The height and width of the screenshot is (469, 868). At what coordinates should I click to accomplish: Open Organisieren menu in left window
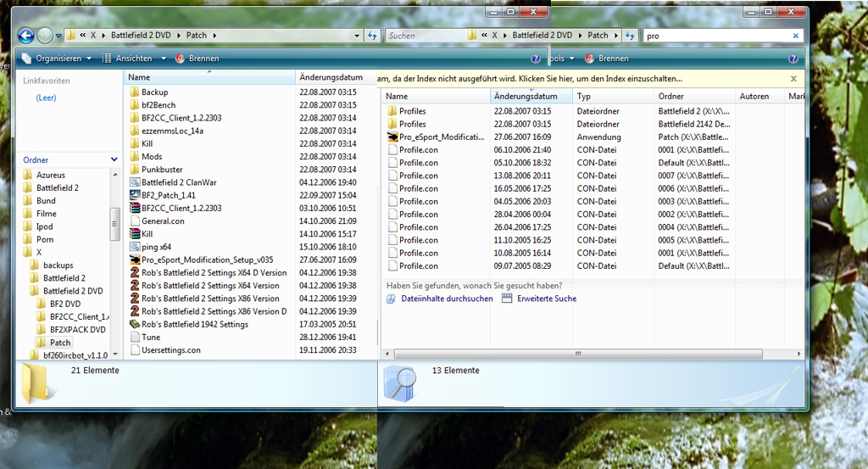(x=57, y=59)
